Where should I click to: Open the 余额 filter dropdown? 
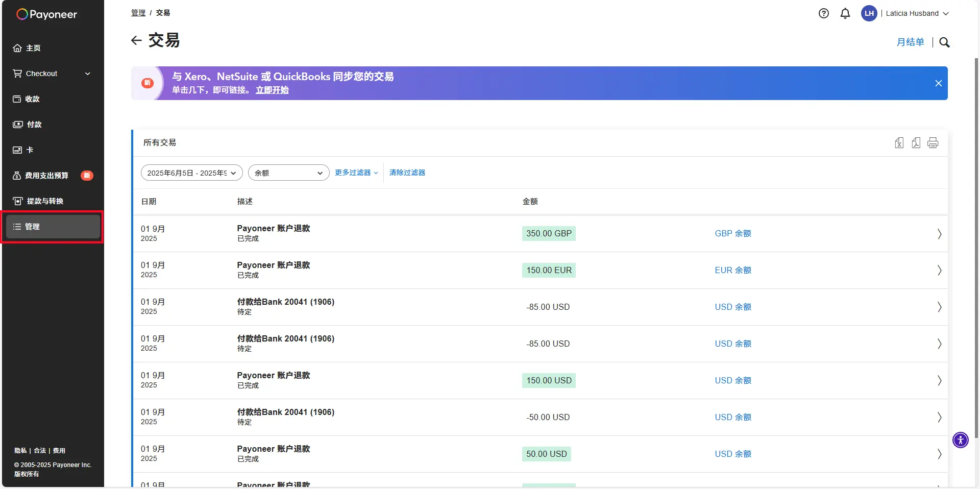[x=289, y=173]
